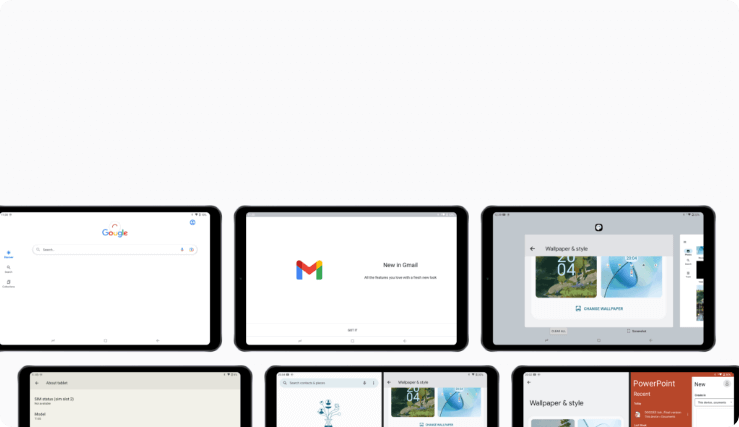Tap the recents navigation button on Google tablet
Image resolution: width=739 pixels, height=427 pixels.
click(53, 341)
